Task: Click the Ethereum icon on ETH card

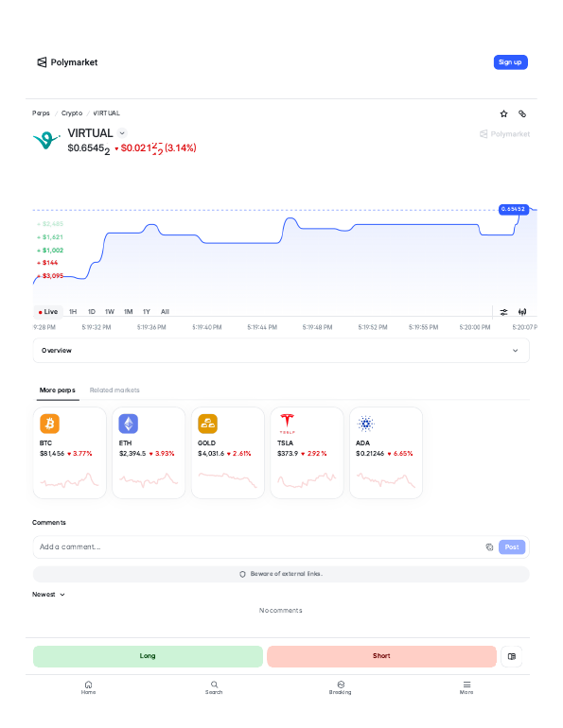Action: pos(128,424)
